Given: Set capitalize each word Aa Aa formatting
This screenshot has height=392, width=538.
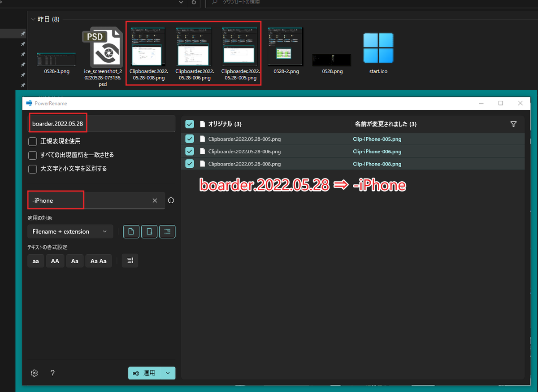Looking at the screenshot, I should point(99,261).
